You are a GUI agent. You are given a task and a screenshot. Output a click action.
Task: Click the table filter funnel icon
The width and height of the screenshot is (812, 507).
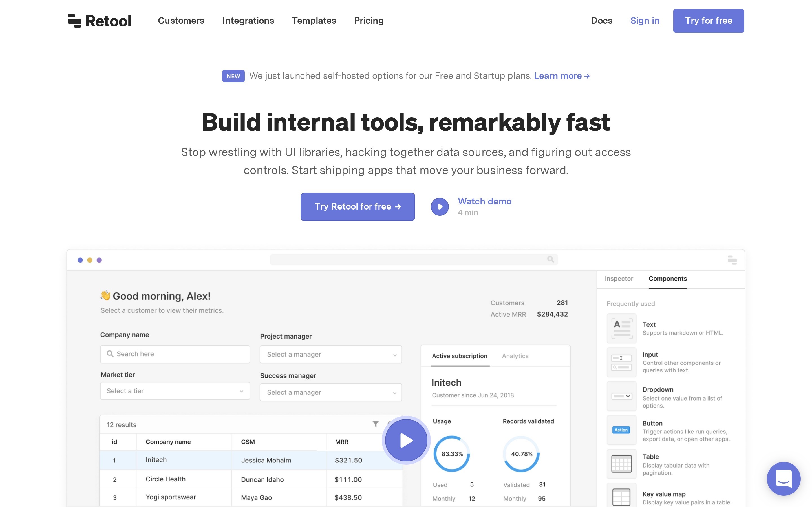pyautogui.click(x=376, y=424)
